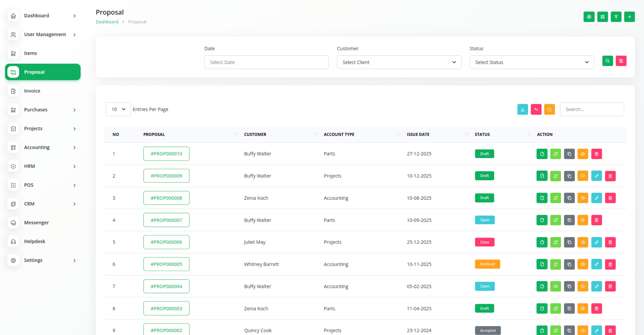644x335 pixels.
Task: View proposal #PROP000009 using orange eye icon
Action: [x=583, y=176]
